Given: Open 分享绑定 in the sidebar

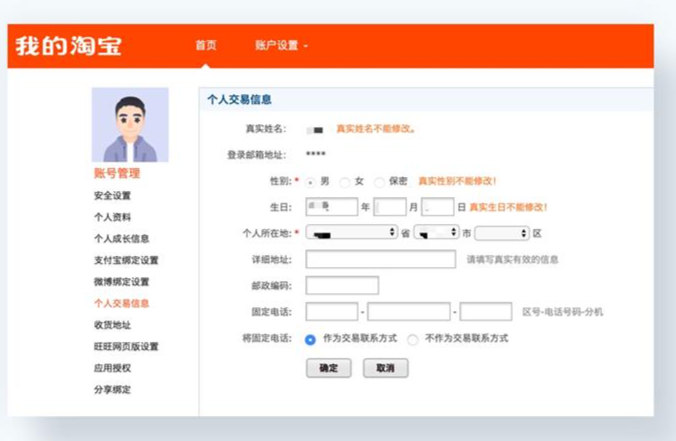Looking at the screenshot, I should (112, 390).
